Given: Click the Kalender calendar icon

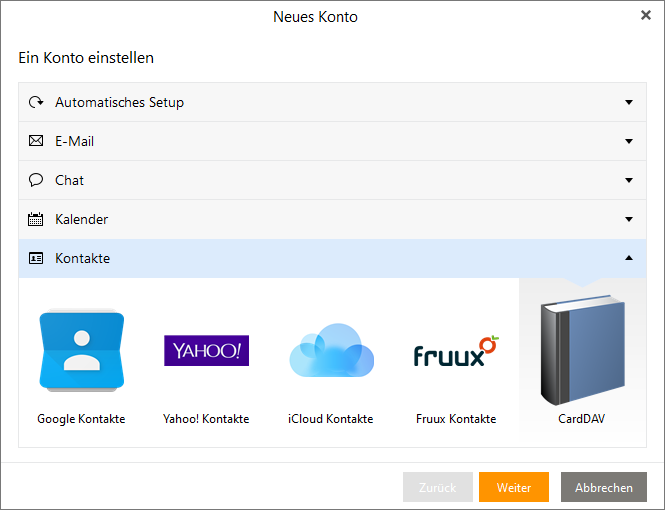Looking at the screenshot, I should click(36, 219).
